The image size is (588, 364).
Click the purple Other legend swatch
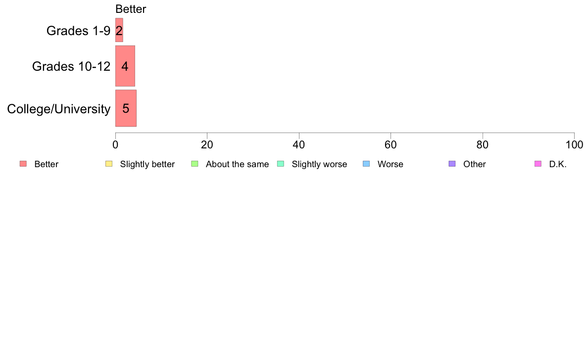(452, 164)
